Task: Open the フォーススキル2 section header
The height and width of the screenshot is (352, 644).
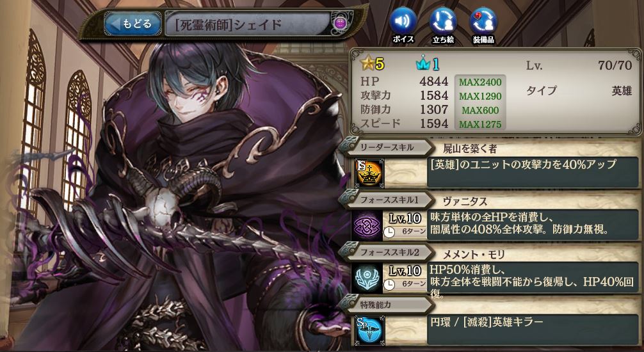Action: coord(386,253)
